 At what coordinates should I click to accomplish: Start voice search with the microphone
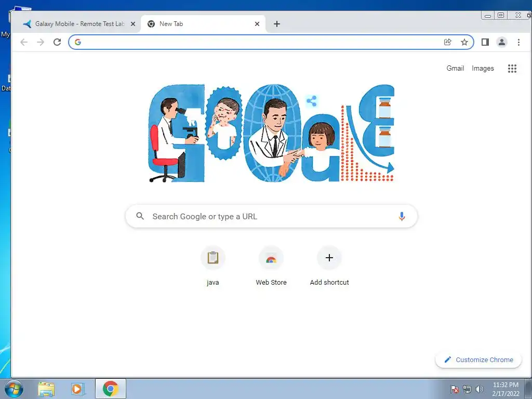(x=402, y=217)
